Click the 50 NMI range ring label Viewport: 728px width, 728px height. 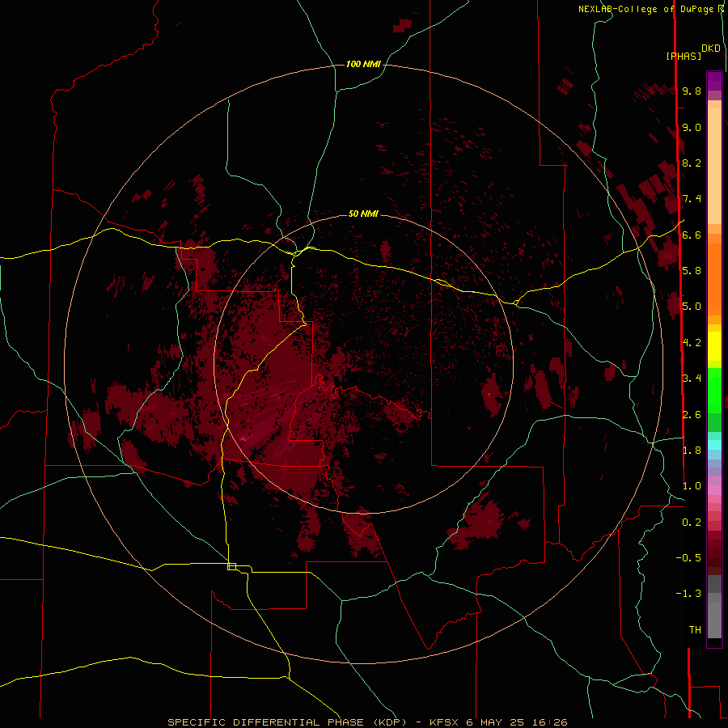pyautogui.click(x=363, y=214)
